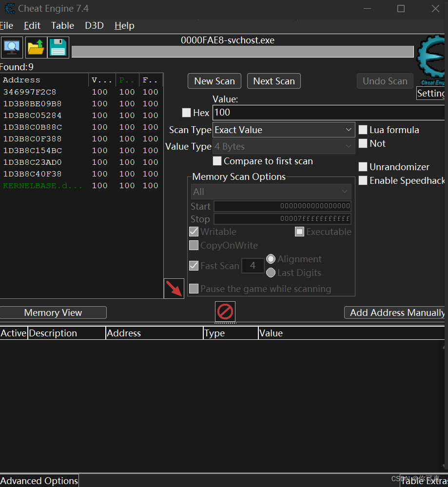Click the Table Extras button
Viewport: 448px width, 487px height.
424,481
